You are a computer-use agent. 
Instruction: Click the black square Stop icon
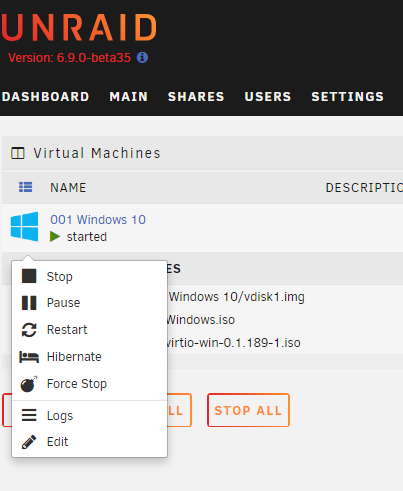pyautogui.click(x=29, y=276)
